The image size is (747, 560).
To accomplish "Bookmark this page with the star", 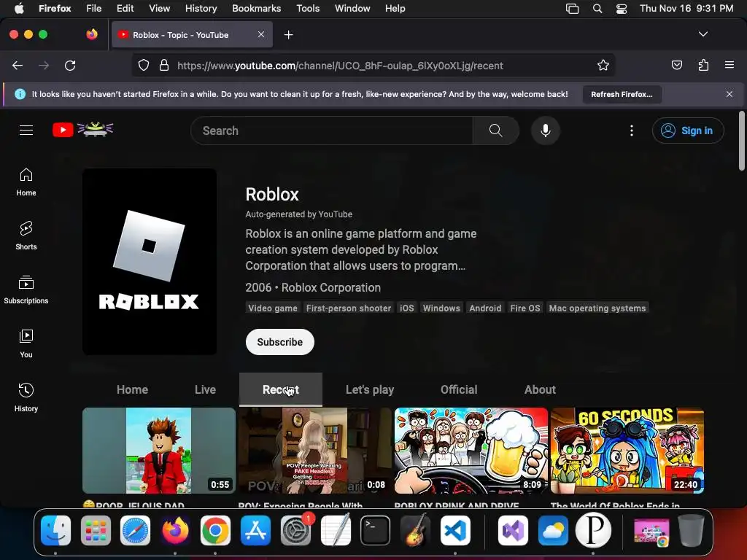I will [x=603, y=65].
